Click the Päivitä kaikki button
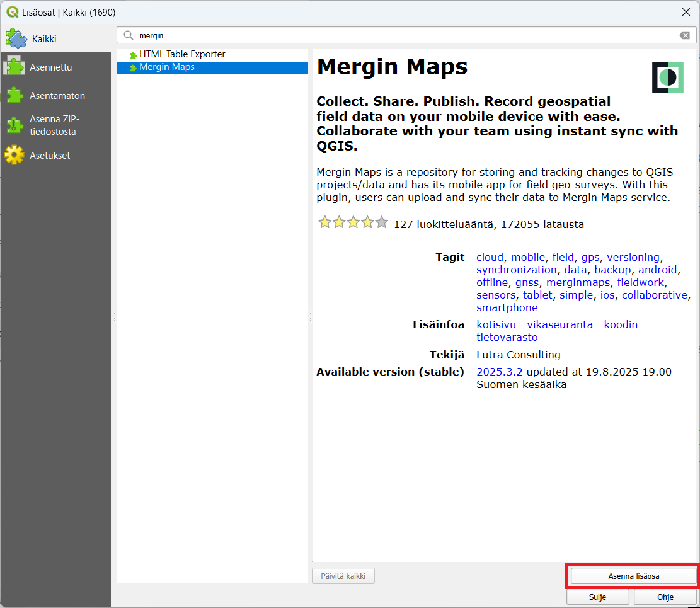 pos(343,576)
